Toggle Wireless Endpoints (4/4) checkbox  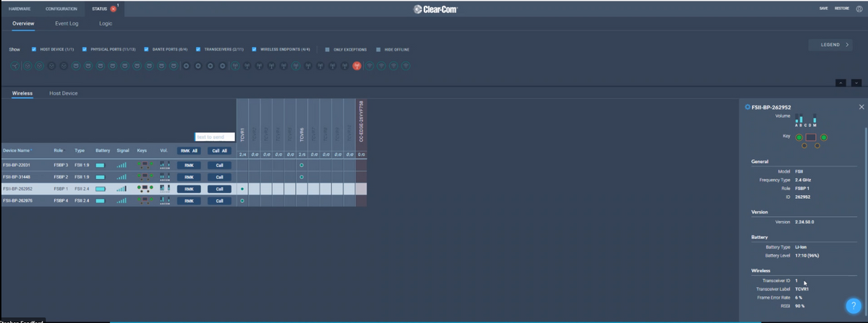[x=255, y=50]
